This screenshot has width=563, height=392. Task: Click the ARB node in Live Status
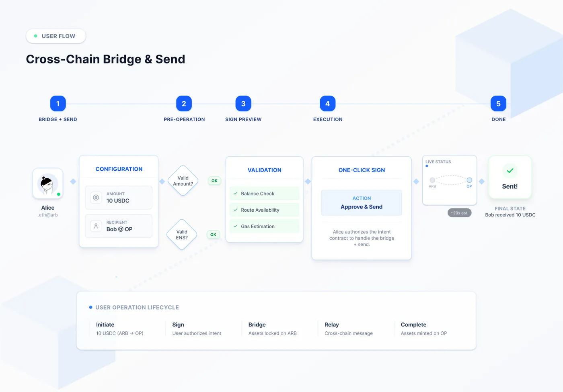tap(432, 180)
